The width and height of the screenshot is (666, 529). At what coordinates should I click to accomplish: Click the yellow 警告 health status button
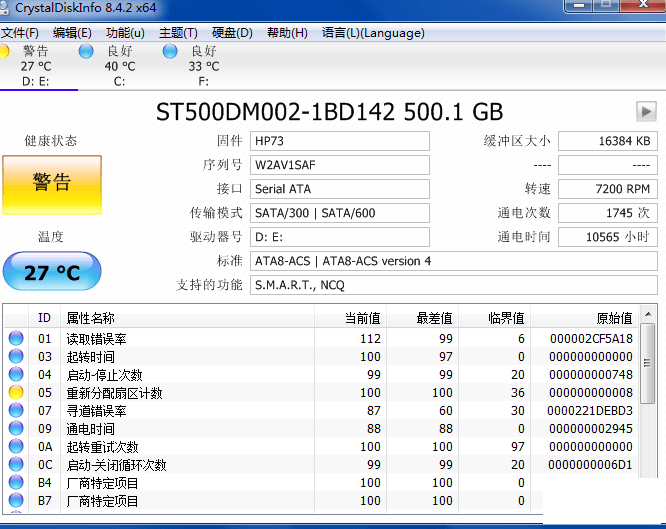(52, 185)
